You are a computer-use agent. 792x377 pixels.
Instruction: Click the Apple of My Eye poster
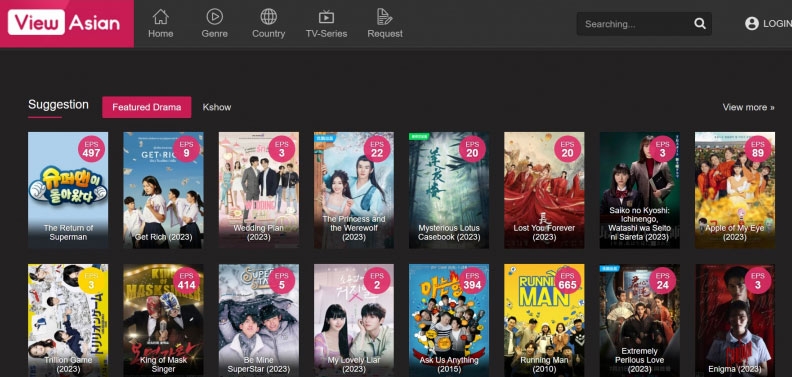(734, 190)
